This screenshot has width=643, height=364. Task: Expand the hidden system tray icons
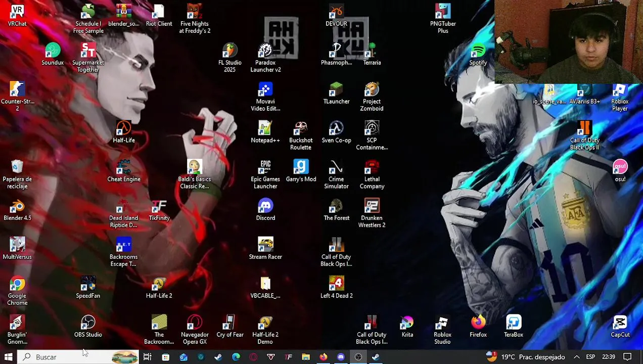[576, 357]
